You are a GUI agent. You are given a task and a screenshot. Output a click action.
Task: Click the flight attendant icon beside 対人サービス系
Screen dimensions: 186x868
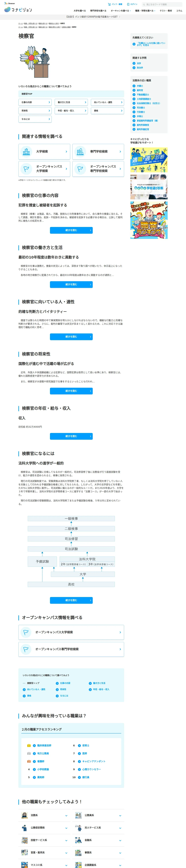tap(78, 828)
